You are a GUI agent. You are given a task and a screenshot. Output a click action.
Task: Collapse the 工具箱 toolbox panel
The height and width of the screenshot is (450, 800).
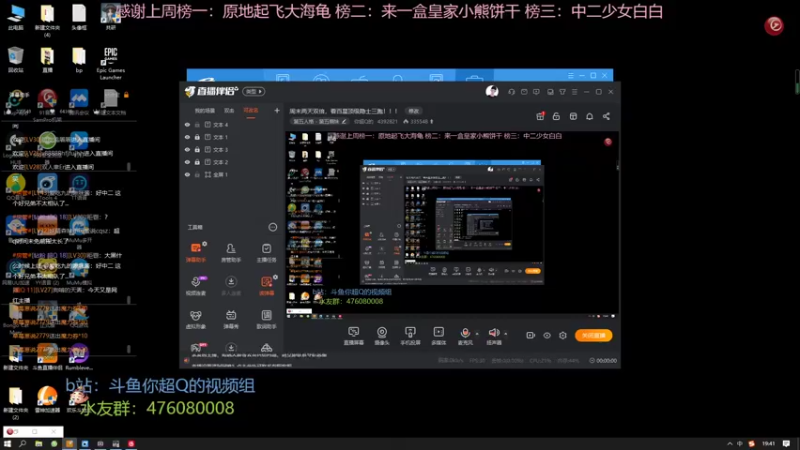pyautogui.click(x=273, y=227)
